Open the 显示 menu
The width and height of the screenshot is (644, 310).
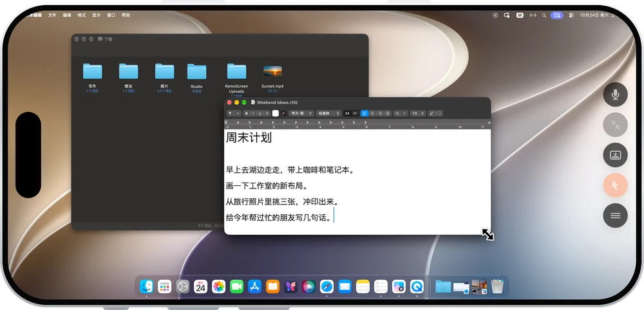click(97, 15)
